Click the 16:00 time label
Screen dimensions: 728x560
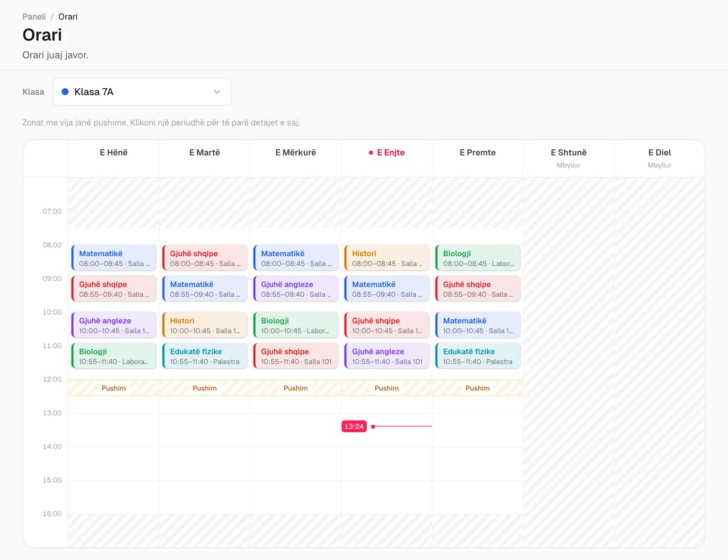pos(52,514)
